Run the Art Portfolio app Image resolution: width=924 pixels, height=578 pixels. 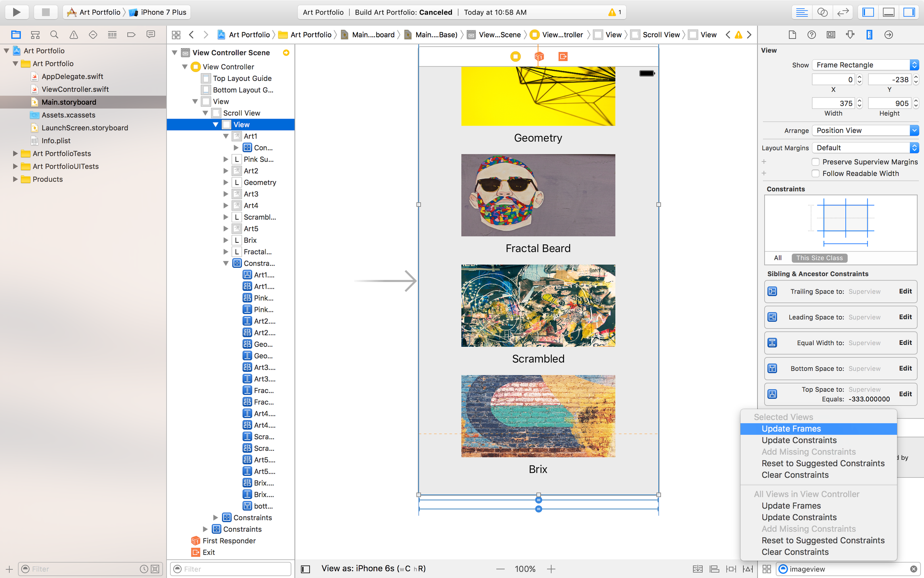point(17,12)
